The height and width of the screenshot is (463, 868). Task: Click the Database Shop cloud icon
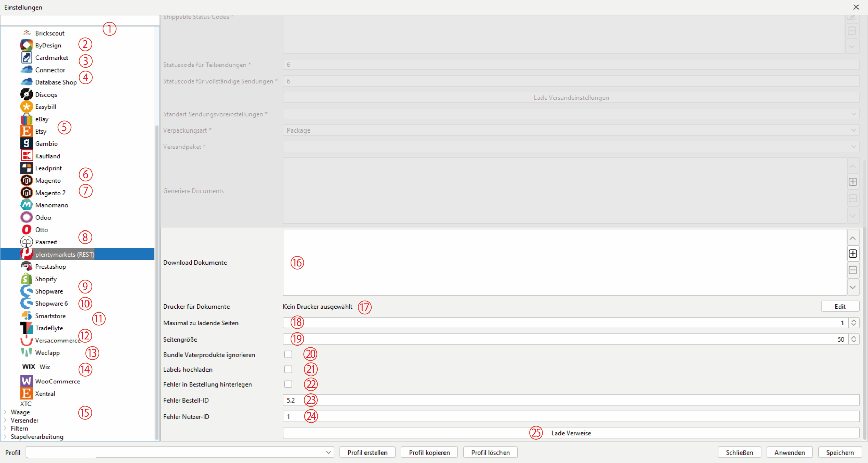[26, 82]
